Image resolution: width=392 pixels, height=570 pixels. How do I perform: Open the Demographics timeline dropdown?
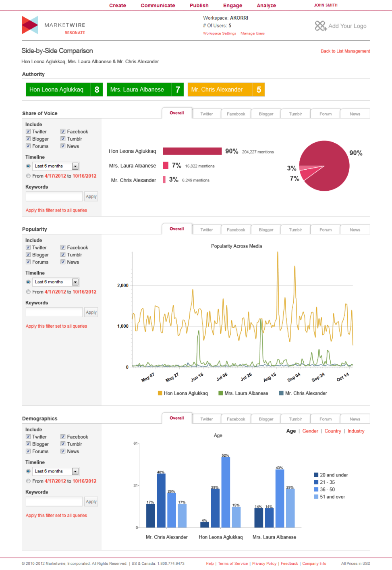click(75, 471)
